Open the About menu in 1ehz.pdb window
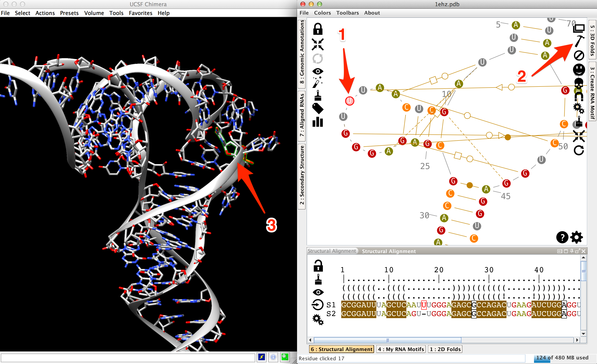The height and width of the screenshot is (364, 597). (372, 13)
